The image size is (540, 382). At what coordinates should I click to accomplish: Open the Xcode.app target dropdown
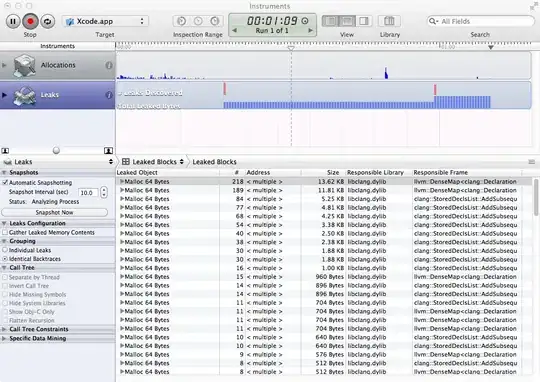pyautogui.click(x=105, y=21)
